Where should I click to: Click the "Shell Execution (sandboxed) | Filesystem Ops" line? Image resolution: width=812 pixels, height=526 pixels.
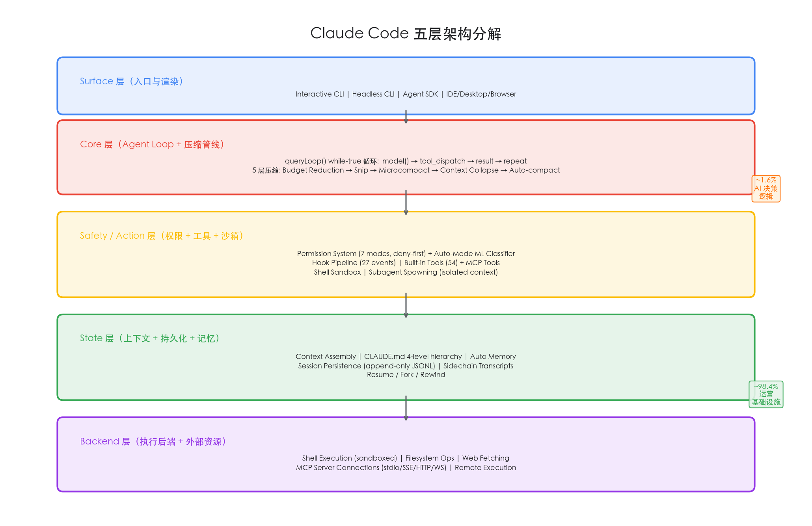(406, 458)
